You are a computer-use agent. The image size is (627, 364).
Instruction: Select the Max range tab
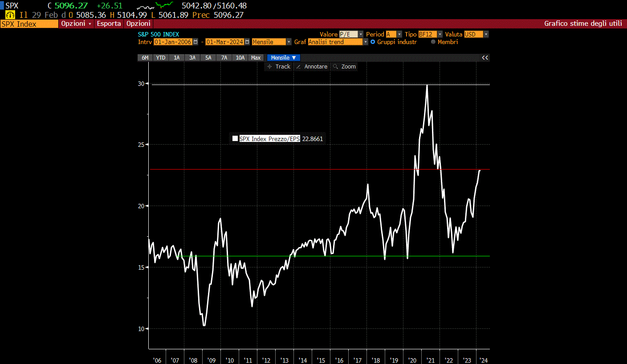(x=256, y=58)
